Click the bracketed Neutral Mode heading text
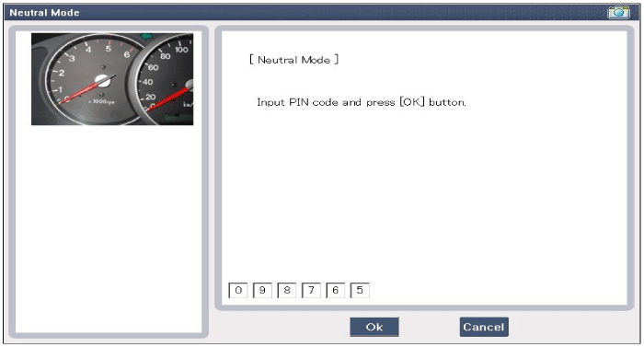 click(x=293, y=60)
